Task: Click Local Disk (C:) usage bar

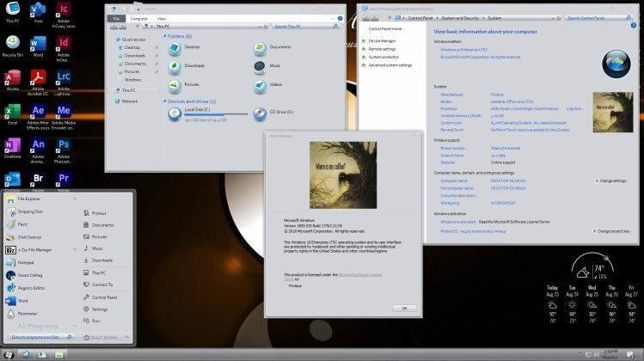Action: [216, 114]
